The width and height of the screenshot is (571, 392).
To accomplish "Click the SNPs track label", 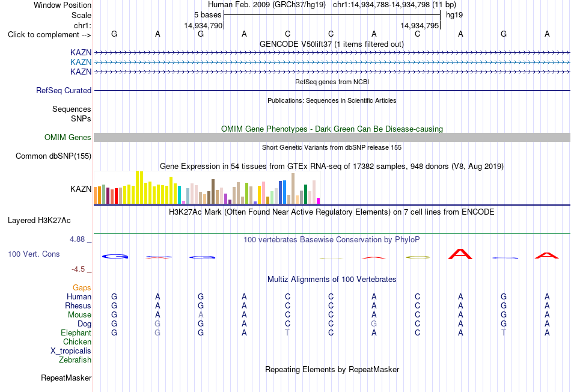I will [x=81, y=118].
